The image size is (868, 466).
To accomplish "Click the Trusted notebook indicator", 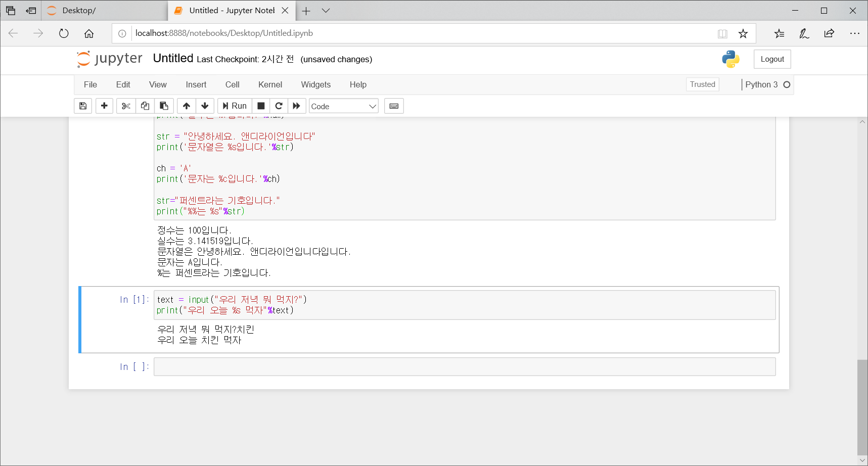I will 703,84.
